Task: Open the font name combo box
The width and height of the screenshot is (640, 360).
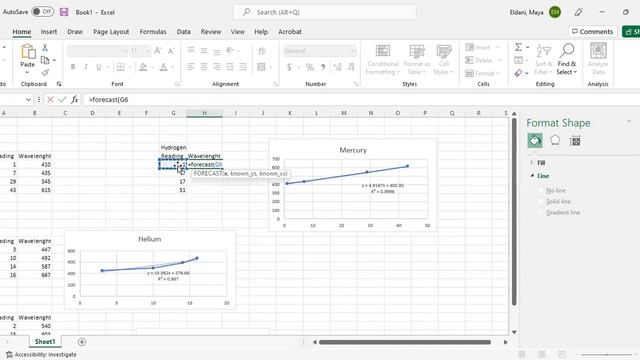Action: (x=98, y=51)
